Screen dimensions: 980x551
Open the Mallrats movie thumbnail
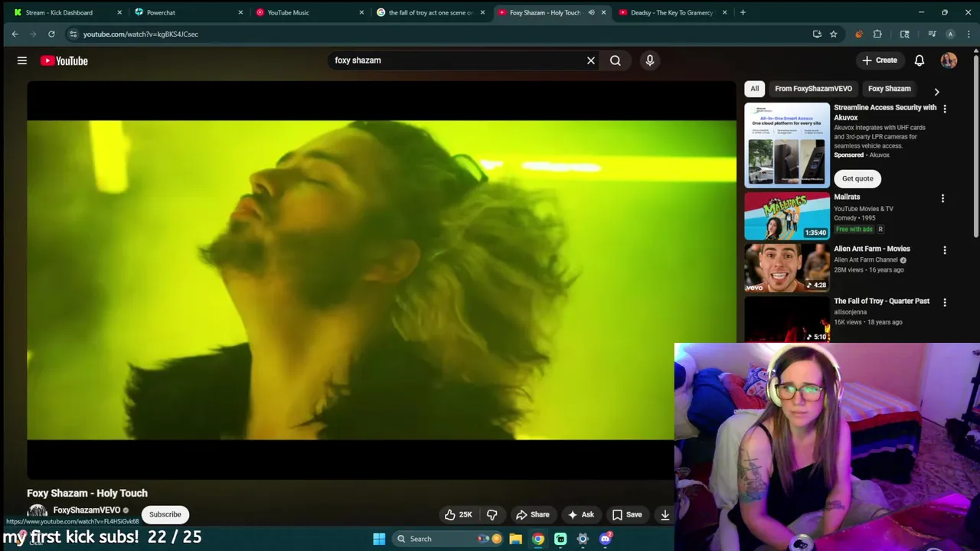787,216
